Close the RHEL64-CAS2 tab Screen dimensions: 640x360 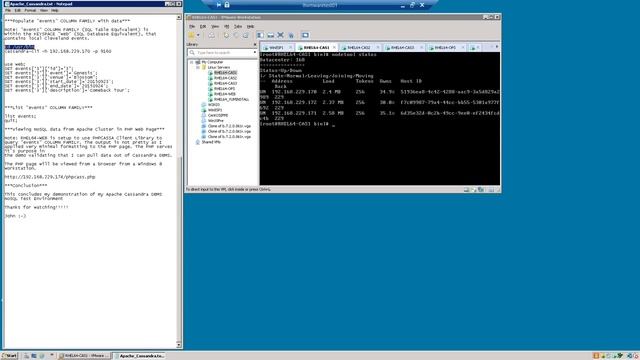click(378, 48)
